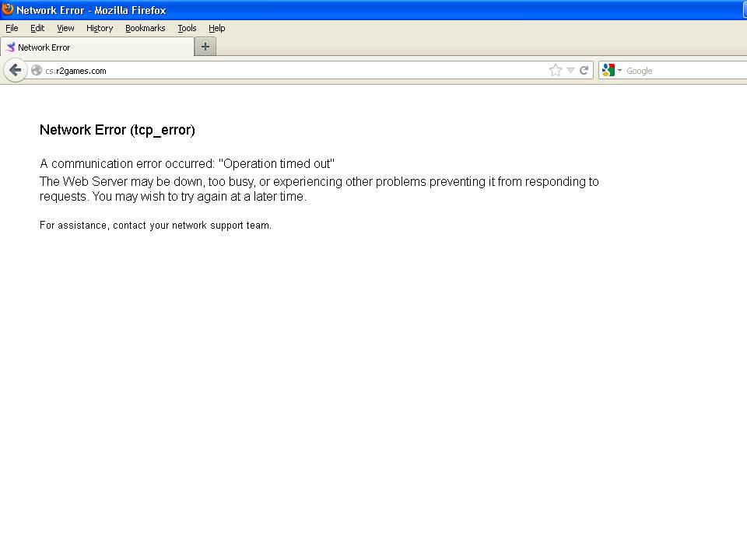
Task: Open a new tab with plus button
Action: (x=205, y=47)
